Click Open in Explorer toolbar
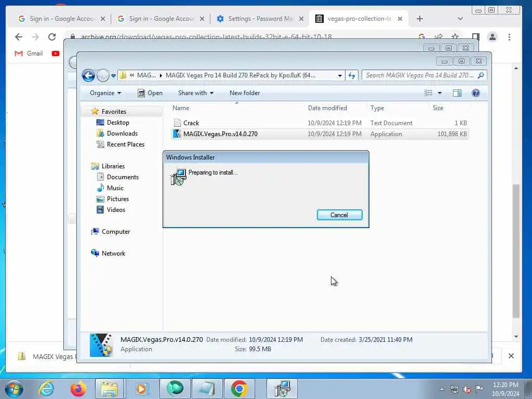The height and width of the screenshot is (399, 532). (x=150, y=93)
